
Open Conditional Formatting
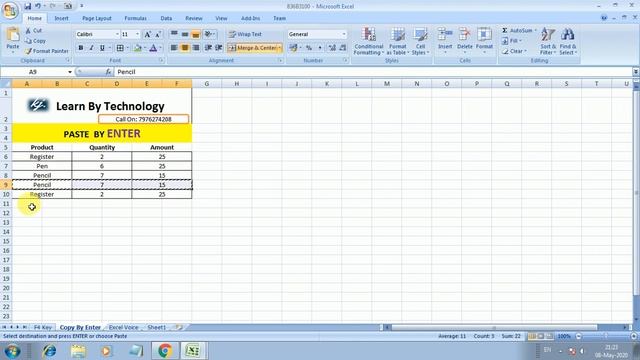click(x=369, y=41)
